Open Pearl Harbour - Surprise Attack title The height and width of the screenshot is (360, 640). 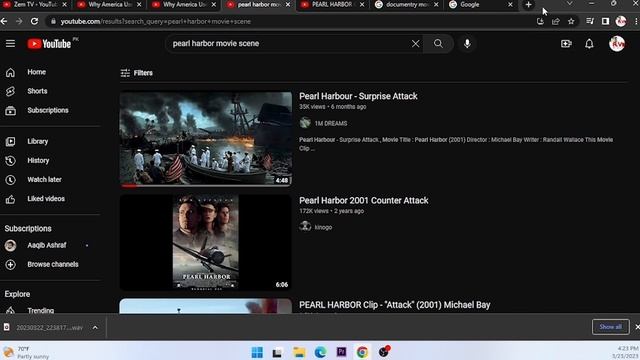tap(358, 96)
